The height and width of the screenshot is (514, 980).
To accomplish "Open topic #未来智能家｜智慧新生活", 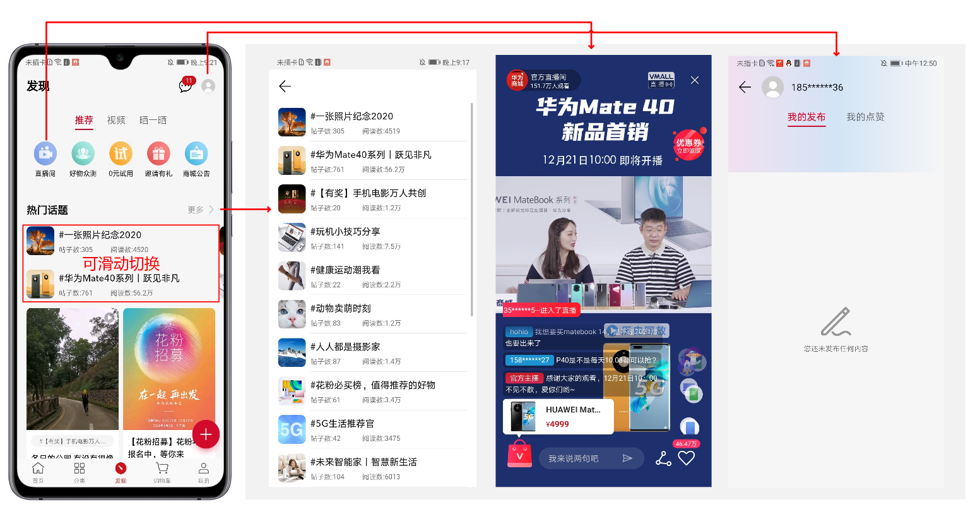I will (372, 469).
